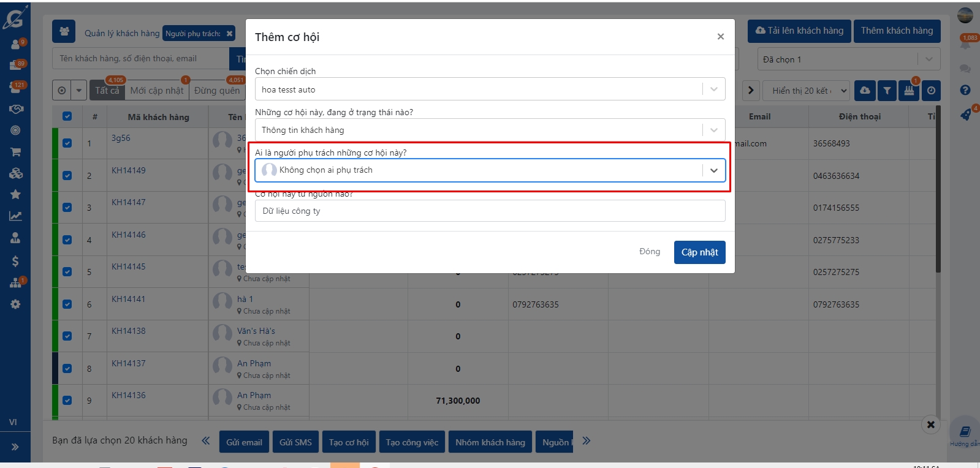The width and height of the screenshot is (980, 468).
Task: Switch to the Mới cập nhật tab
Action: tap(156, 91)
